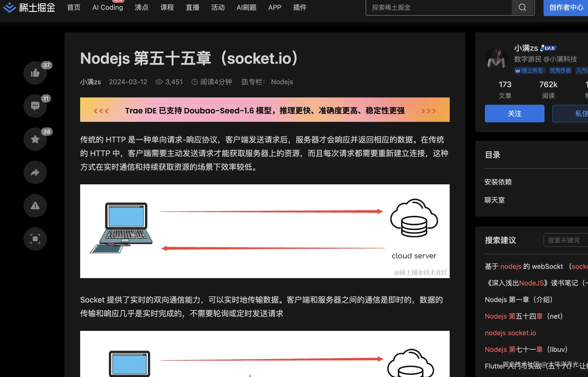The height and width of the screenshot is (377, 588).
Task: Follow the author via the 关注 button
Action: 514,113
